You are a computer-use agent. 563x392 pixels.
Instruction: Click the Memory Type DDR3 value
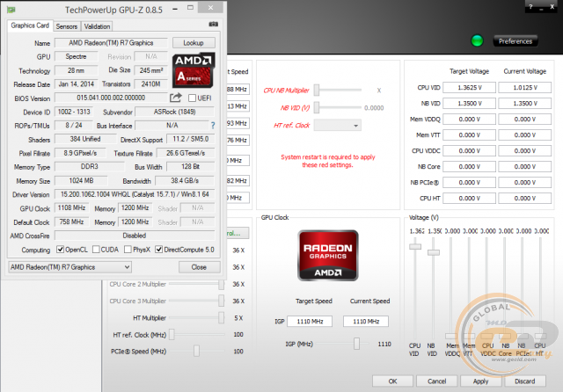point(90,166)
